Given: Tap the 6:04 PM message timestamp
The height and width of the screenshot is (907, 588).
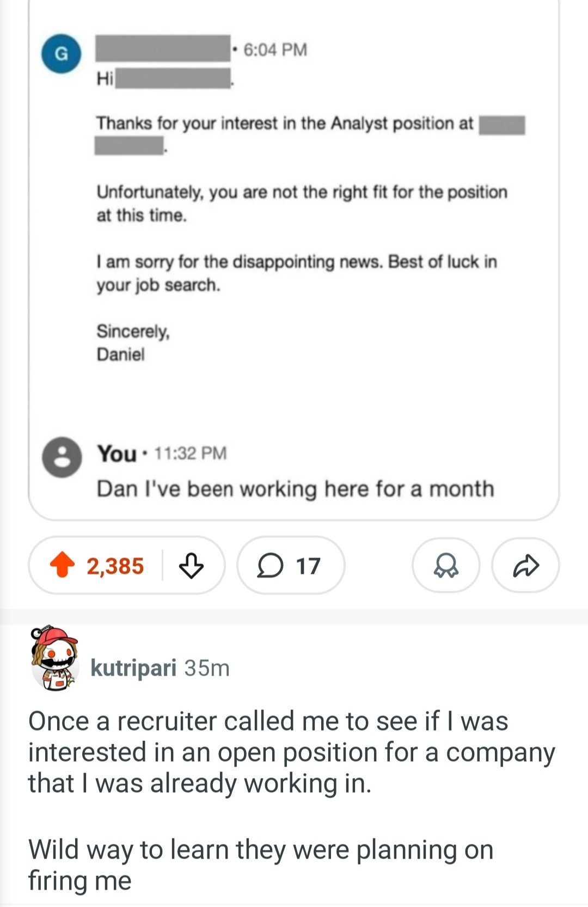Looking at the screenshot, I should (275, 50).
